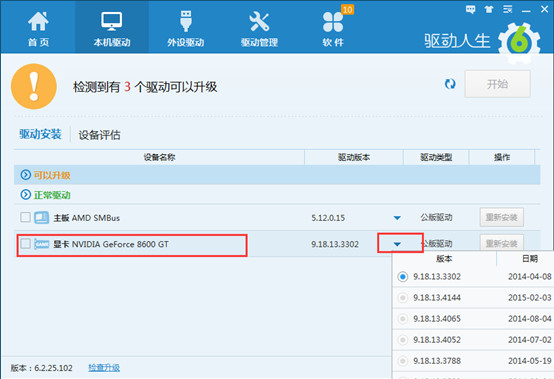Open 驱动管理 wrench tools icon
554x379 pixels.
259,21
